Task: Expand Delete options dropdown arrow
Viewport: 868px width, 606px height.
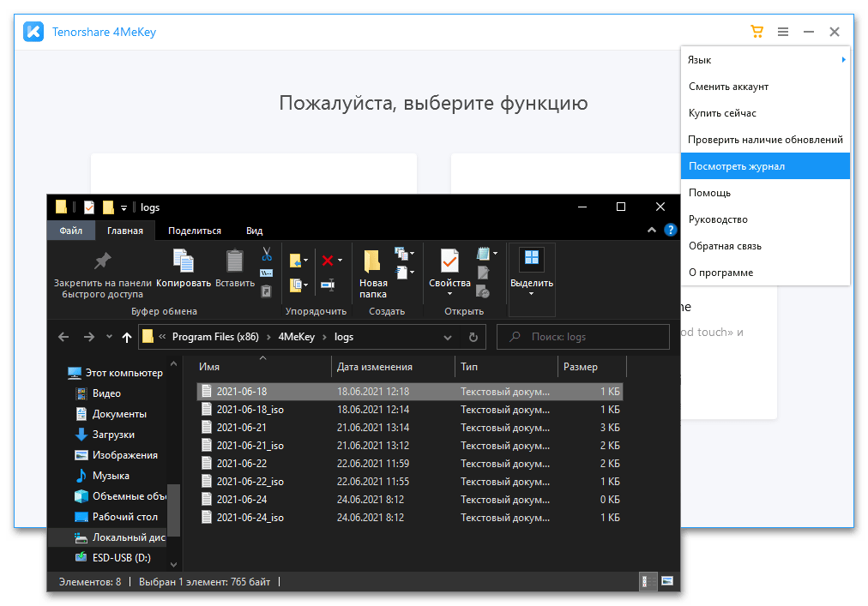Action: tap(340, 260)
